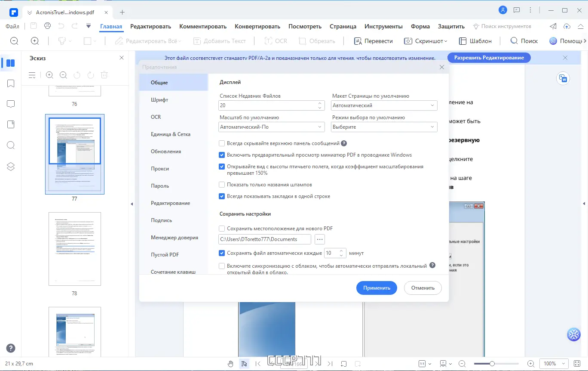Open 'Масштаб по умолчанию' dropdown
Screen dimensions: 588x371
(x=272, y=127)
